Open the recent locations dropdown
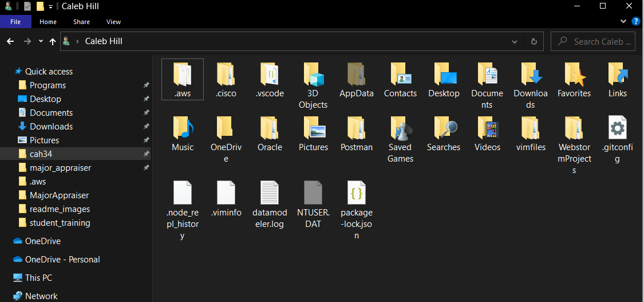Image resolution: width=644 pixels, height=302 pixels. pos(41,41)
